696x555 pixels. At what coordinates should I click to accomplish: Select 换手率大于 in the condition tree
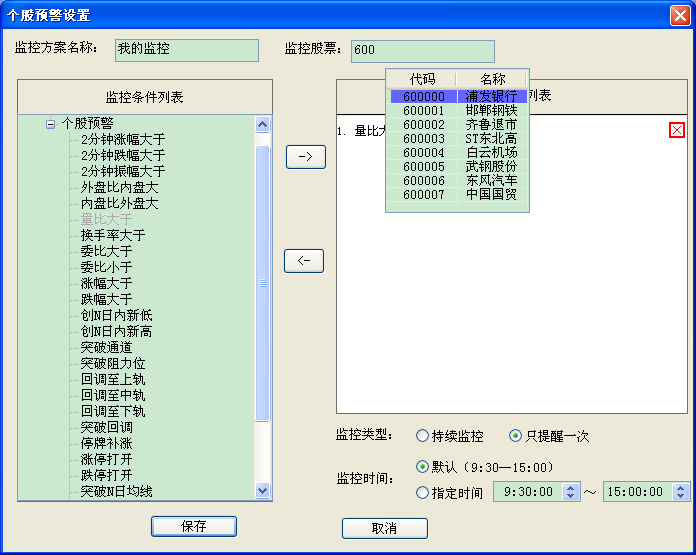pos(112,236)
